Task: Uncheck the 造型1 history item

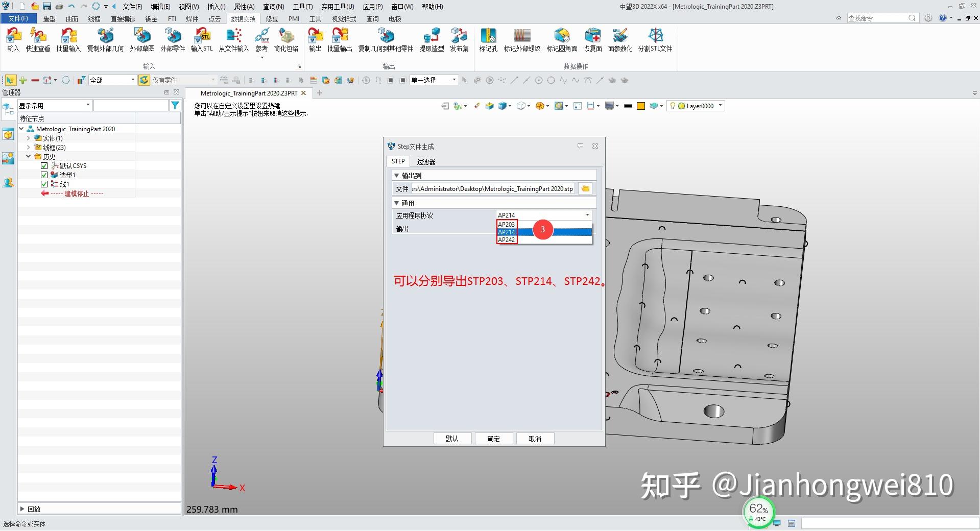Action: pos(44,175)
